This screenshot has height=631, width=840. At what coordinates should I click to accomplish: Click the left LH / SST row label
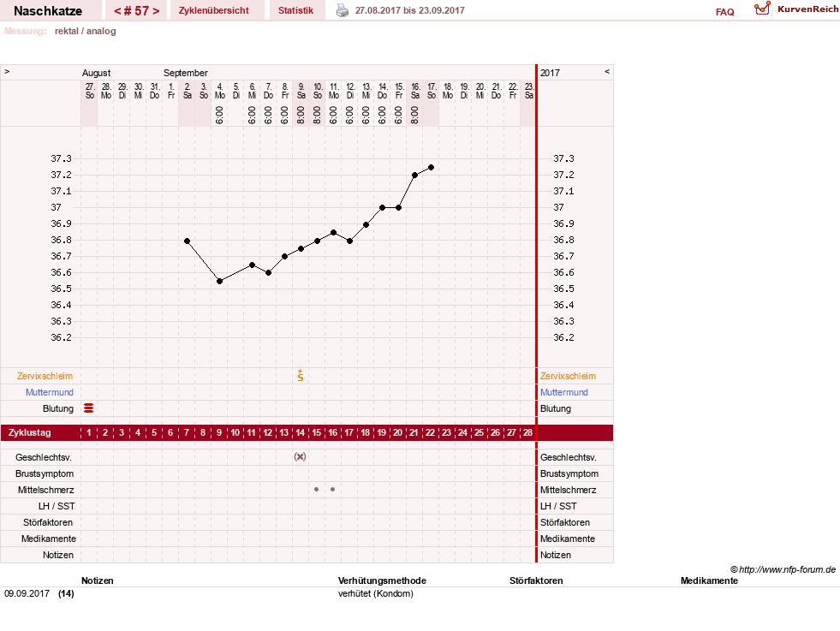[57, 506]
